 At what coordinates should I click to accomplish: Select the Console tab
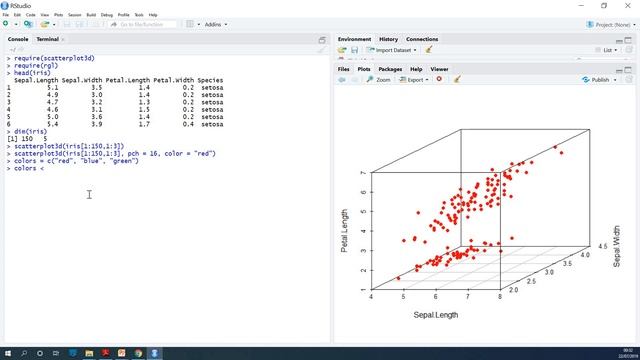coord(18,39)
